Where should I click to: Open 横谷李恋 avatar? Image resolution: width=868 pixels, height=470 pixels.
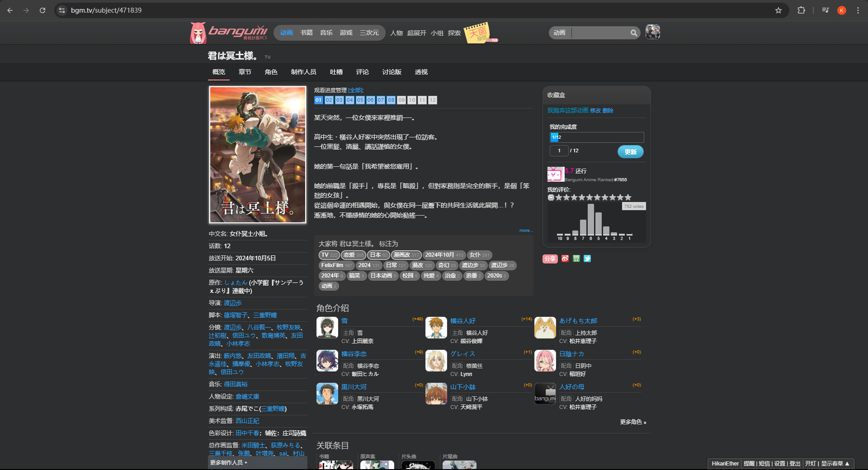(327, 361)
